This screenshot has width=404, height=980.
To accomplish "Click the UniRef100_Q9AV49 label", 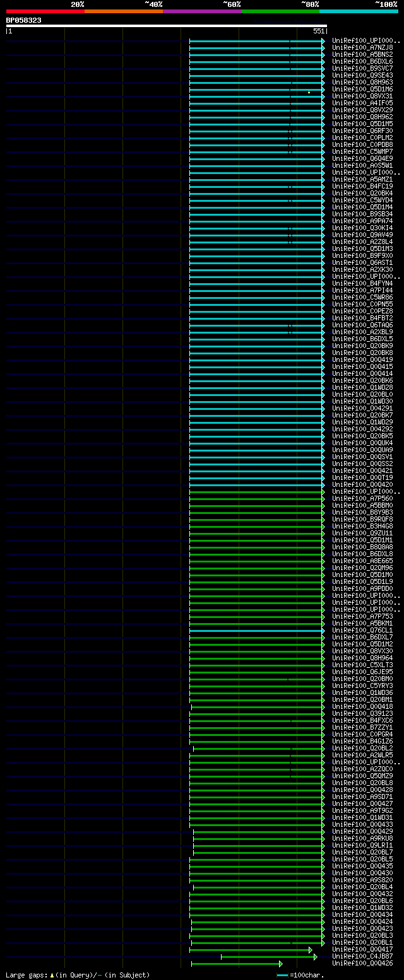I will click(362, 235).
